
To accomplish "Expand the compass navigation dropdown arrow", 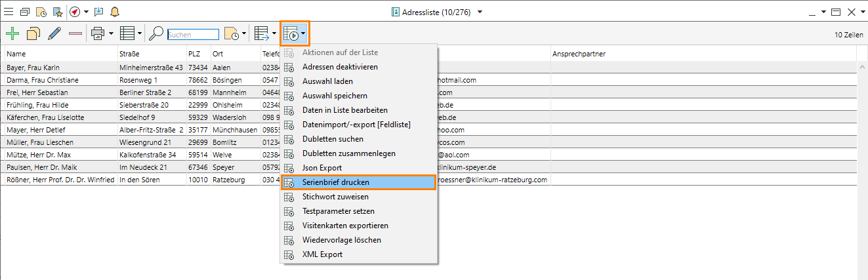I will pyautogui.click(x=86, y=12).
